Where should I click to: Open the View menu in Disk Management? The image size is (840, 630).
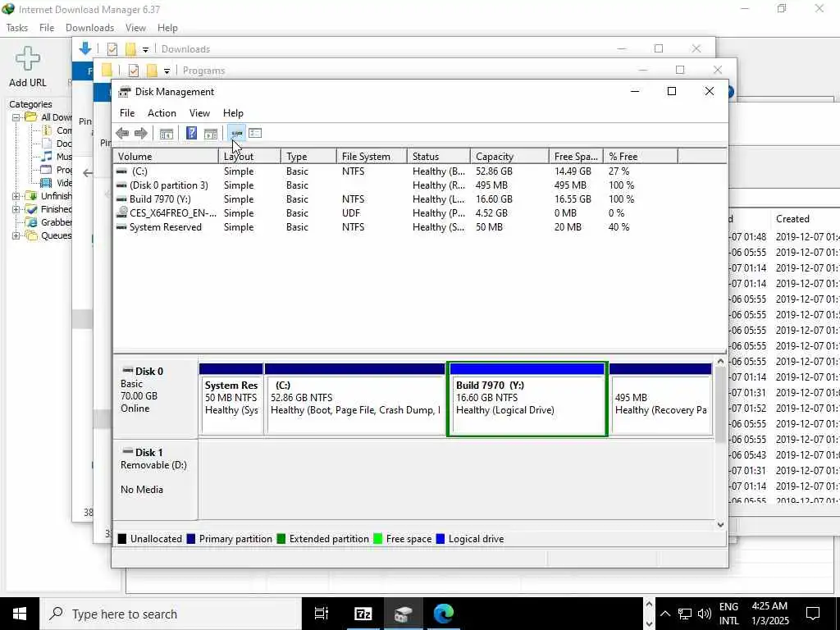pos(199,113)
